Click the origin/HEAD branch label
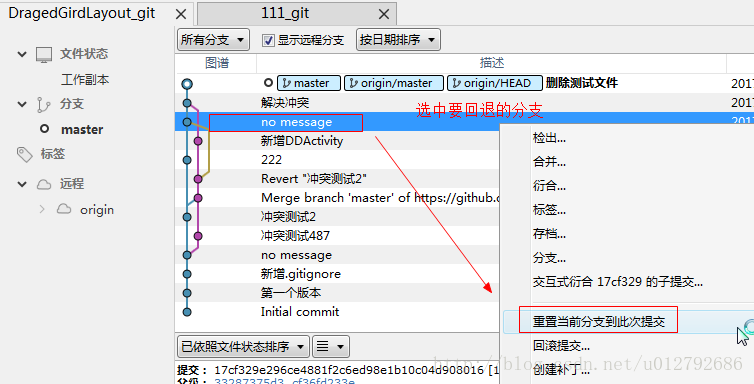The height and width of the screenshot is (384, 754). 495,83
